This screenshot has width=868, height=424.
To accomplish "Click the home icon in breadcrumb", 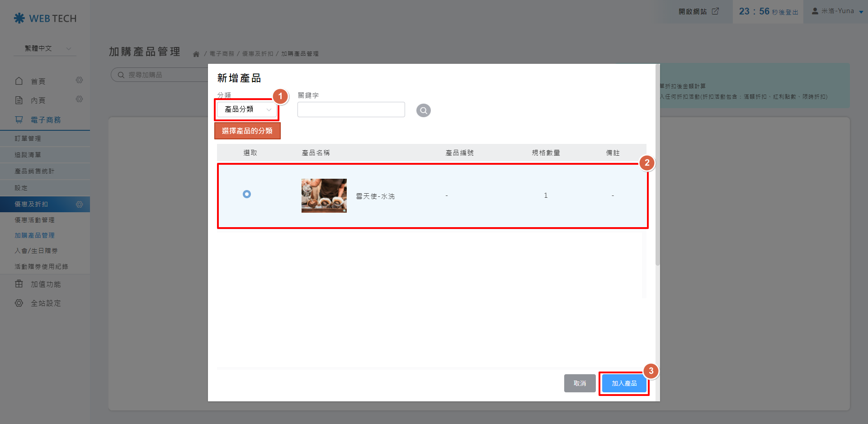I will [x=196, y=54].
